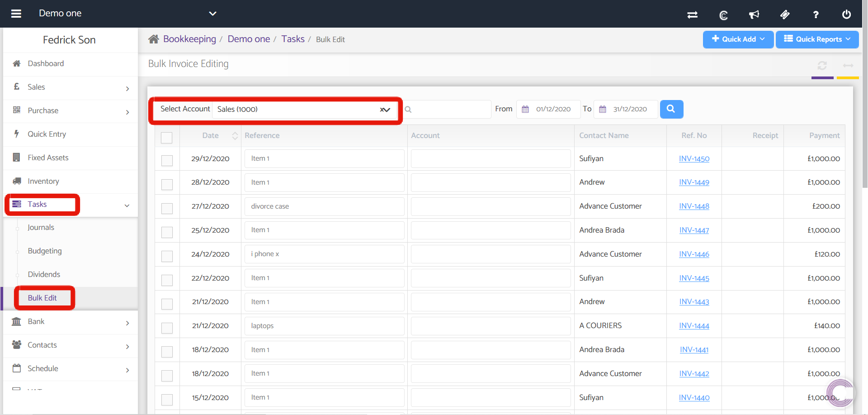Open Journals under Tasks

point(41,227)
